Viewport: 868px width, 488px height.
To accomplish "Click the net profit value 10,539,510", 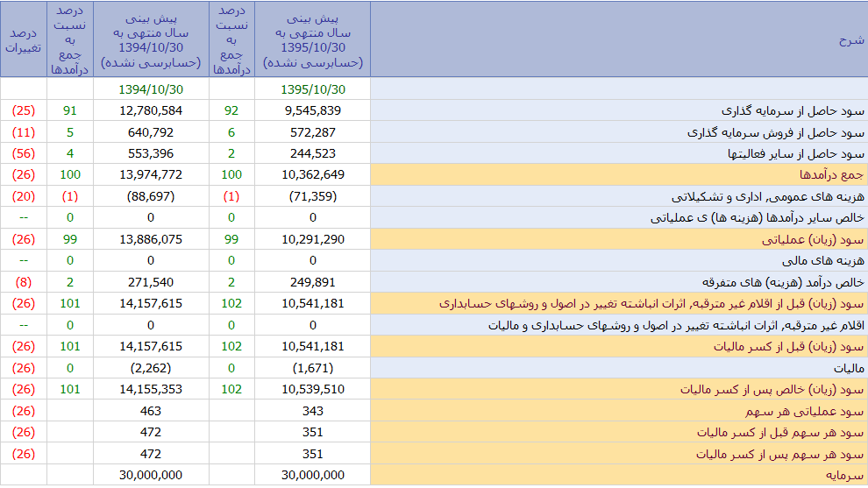I will tap(313, 389).
